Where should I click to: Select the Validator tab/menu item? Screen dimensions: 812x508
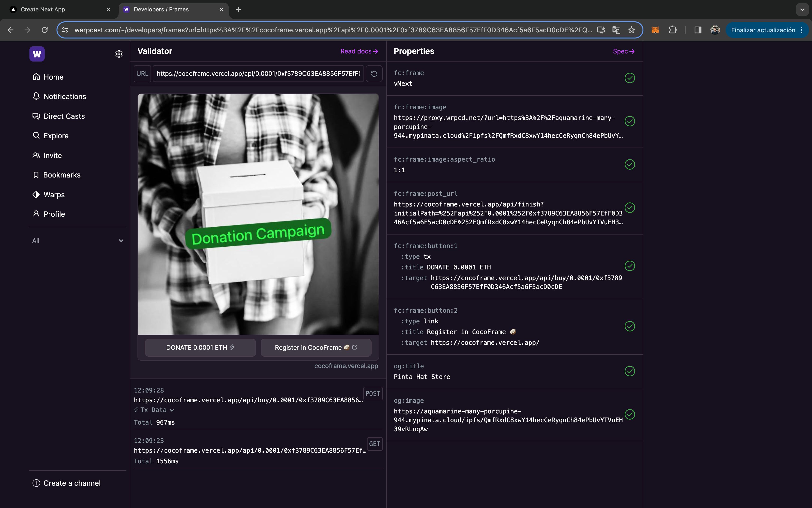155,51
